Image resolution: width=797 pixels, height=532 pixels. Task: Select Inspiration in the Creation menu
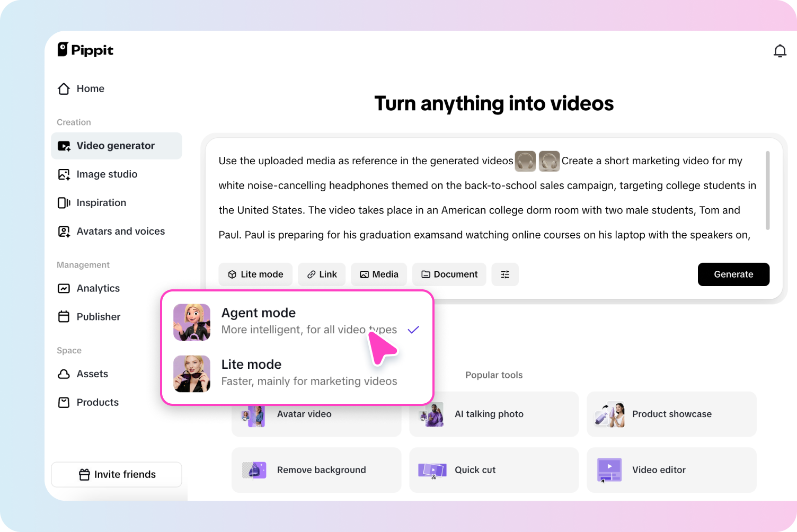(101, 202)
